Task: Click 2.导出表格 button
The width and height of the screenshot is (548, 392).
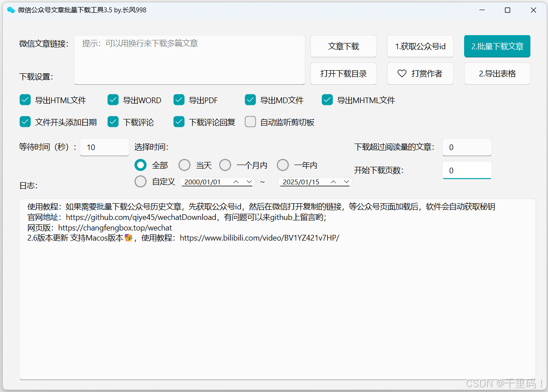Action: pyautogui.click(x=497, y=74)
